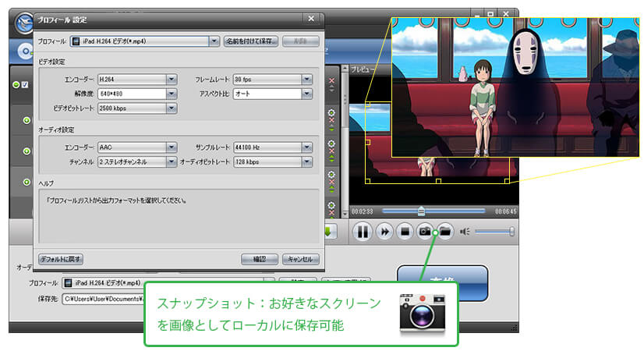Image resolution: width=644 pixels, height=351 pixels.
Task: Click the プレビュー panel header
Action: coord(363,69)
